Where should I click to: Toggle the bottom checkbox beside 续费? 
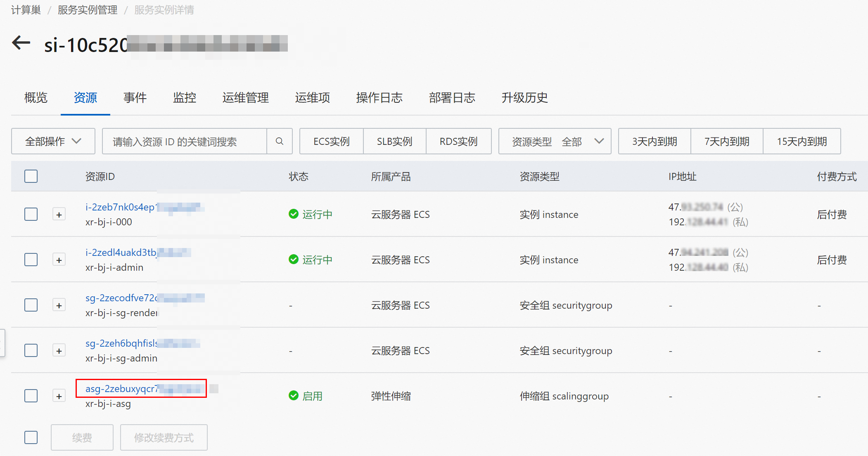31,437
